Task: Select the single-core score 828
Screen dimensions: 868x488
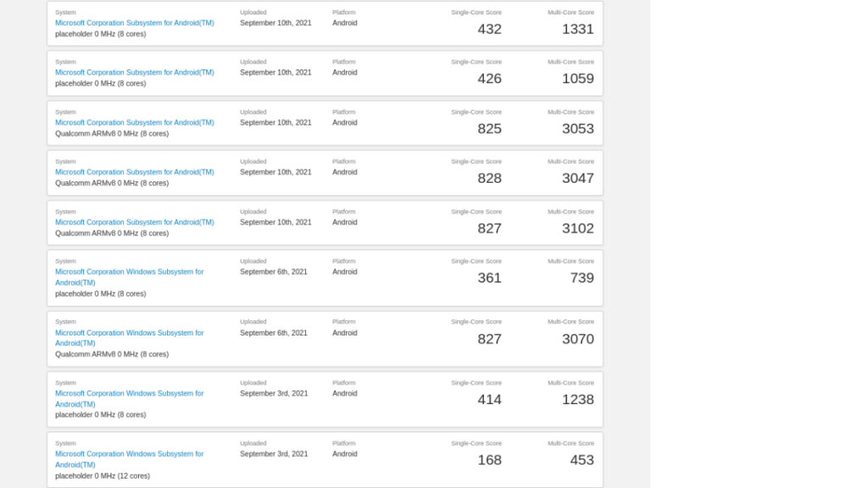Action: click(x=489, y=178)
